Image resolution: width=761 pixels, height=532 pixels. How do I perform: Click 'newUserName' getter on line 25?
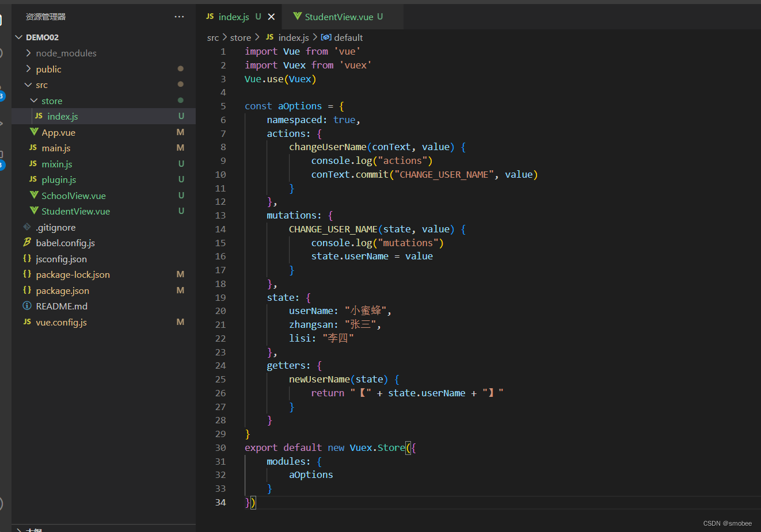tap(319, 379)
